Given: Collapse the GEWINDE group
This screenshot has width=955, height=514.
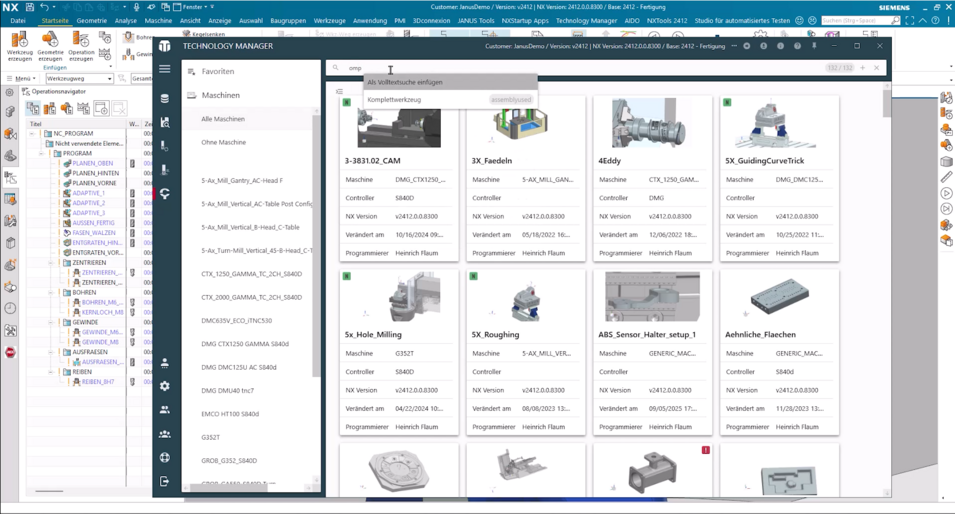Looking at the screenshot, I should coord(51,322).
